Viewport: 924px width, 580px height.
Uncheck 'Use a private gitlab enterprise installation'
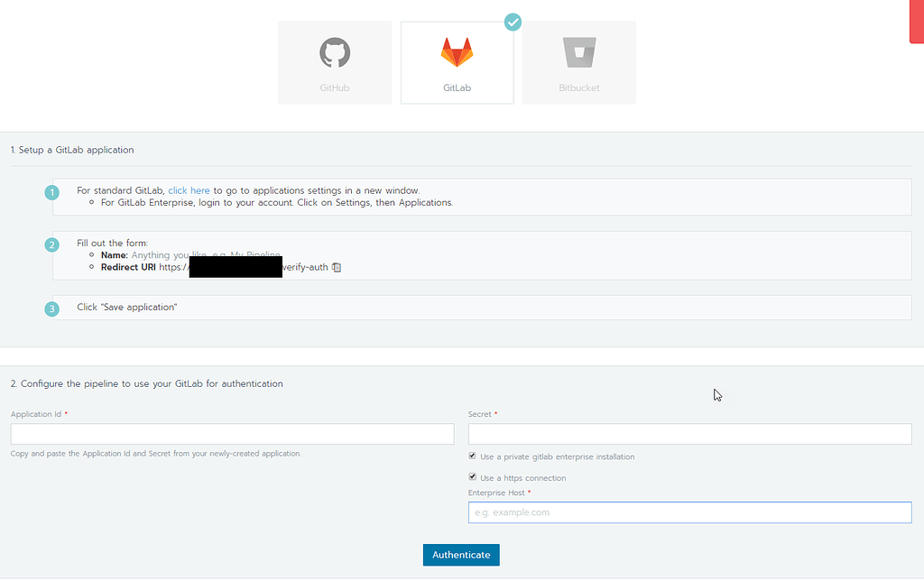tap(472, 455)
